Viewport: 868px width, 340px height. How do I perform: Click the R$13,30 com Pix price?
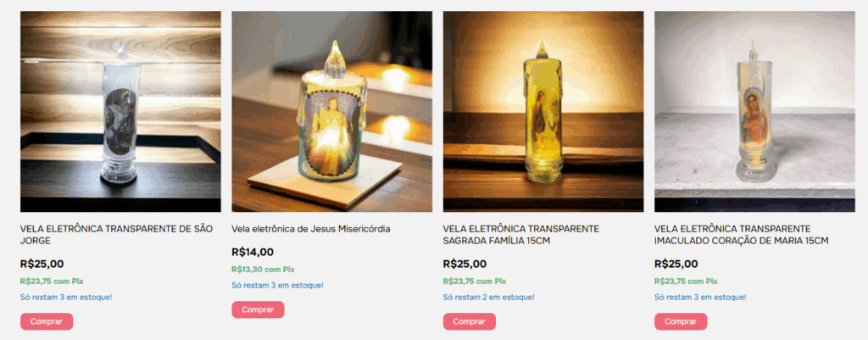[x=263, y=269]
